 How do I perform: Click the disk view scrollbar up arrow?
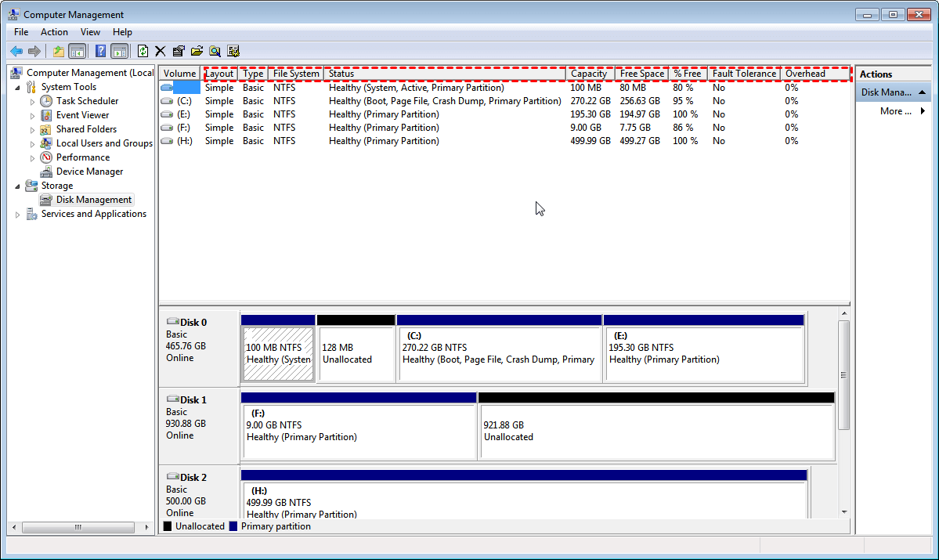(x=844, y=313)
